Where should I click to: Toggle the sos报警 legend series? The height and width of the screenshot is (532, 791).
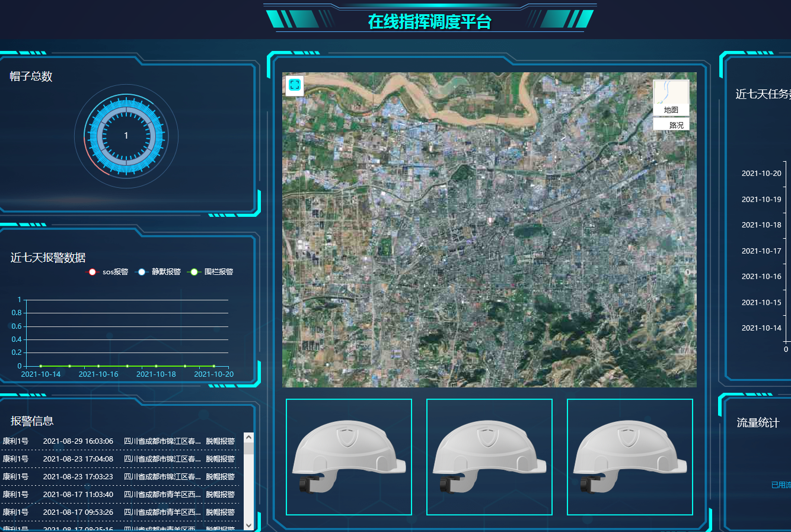pos(108,272)
